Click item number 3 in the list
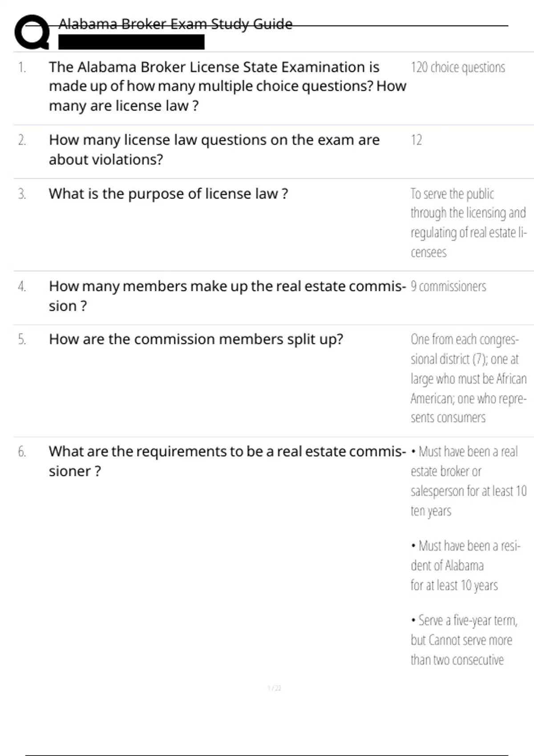Image resolution: width=534 pixels, height=756 pixels. [x=22, y=194]
